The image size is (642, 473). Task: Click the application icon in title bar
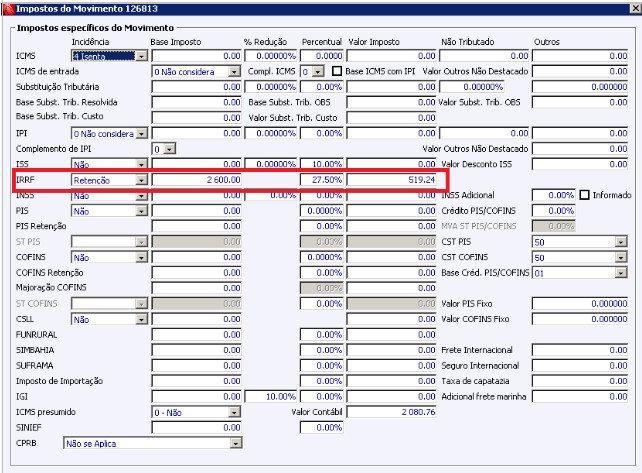[x=9, y=9]
